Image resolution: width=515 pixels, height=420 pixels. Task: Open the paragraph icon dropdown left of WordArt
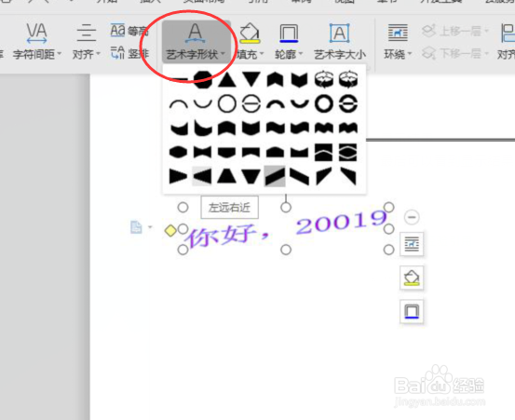coord(151,227)
